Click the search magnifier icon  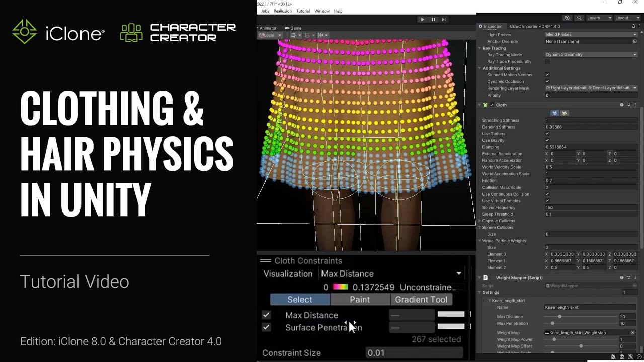580,18
